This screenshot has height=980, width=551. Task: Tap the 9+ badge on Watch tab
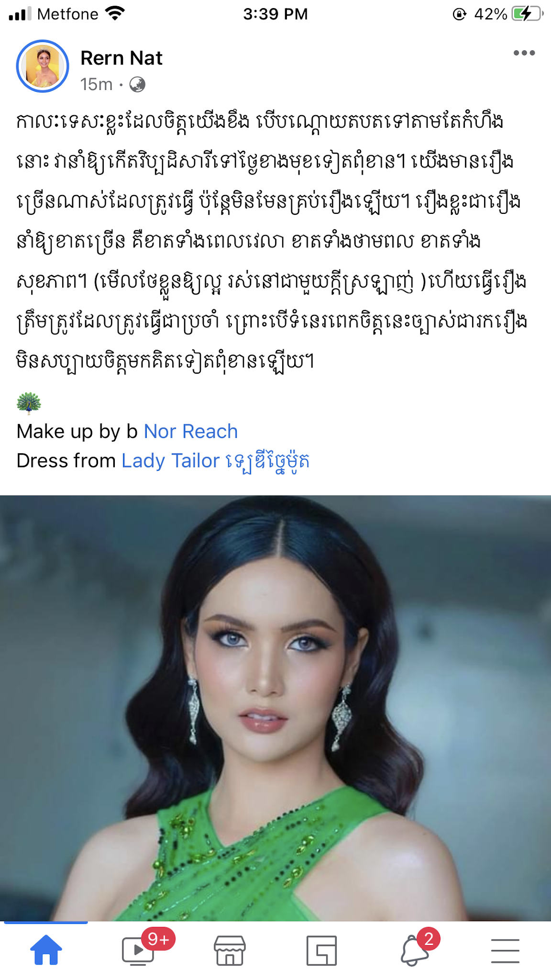point(158,939)
